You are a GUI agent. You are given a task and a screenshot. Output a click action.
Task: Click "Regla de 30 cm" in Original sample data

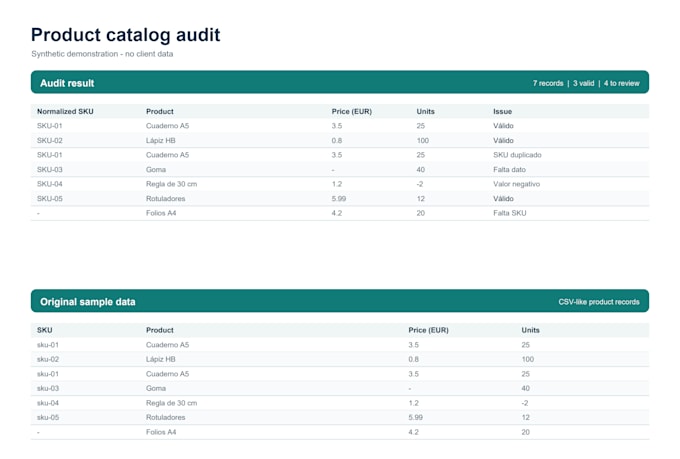171,403
